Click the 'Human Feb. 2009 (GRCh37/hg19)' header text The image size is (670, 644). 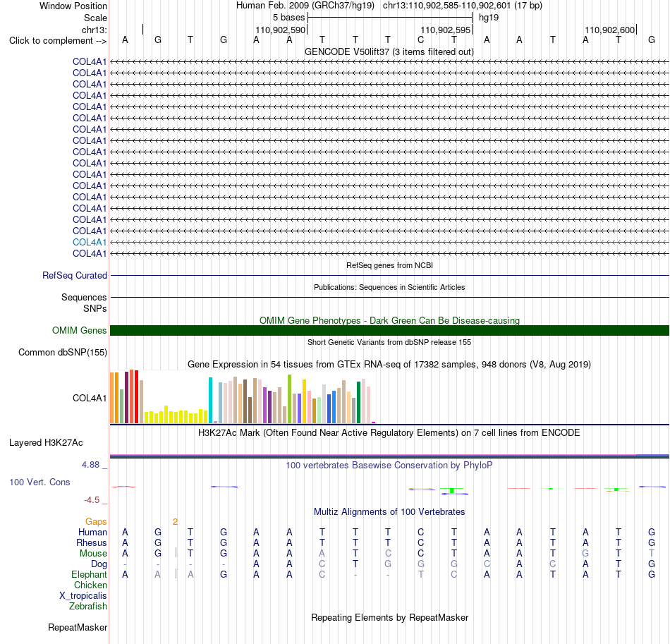tap(305, 6)
